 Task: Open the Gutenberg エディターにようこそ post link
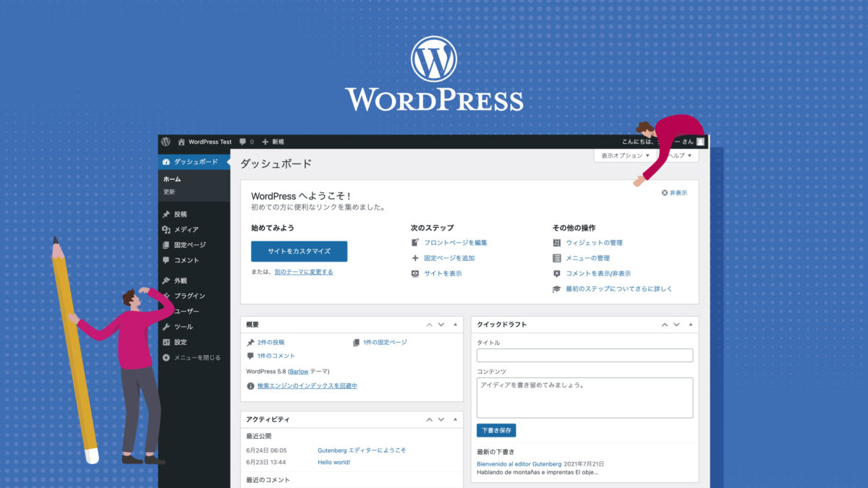362,450
